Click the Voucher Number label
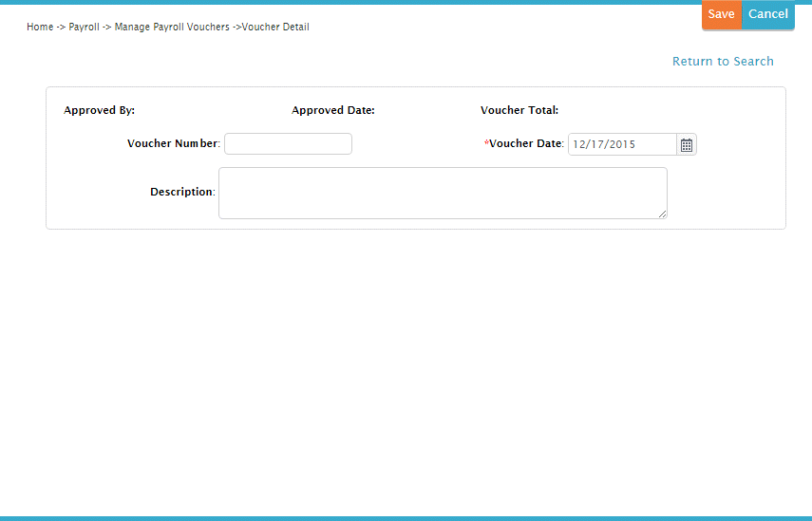The height and width of the screenshot is (521, 812). [x=174, y=143]
